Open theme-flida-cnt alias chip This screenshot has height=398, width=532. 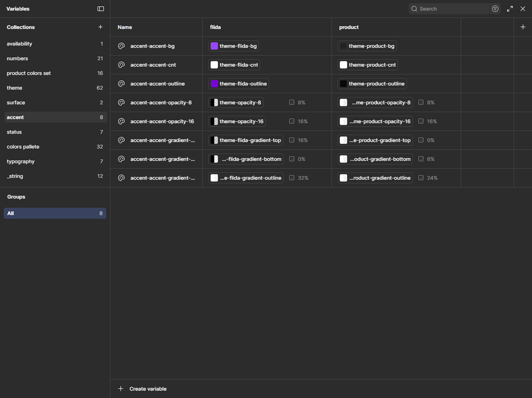(x=234, y=65)
